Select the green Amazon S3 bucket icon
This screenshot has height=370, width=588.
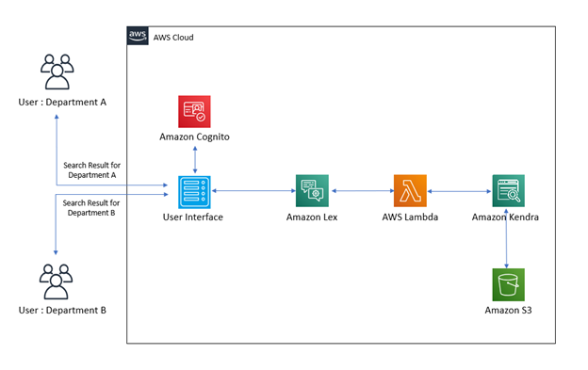(x=508, y=284)
